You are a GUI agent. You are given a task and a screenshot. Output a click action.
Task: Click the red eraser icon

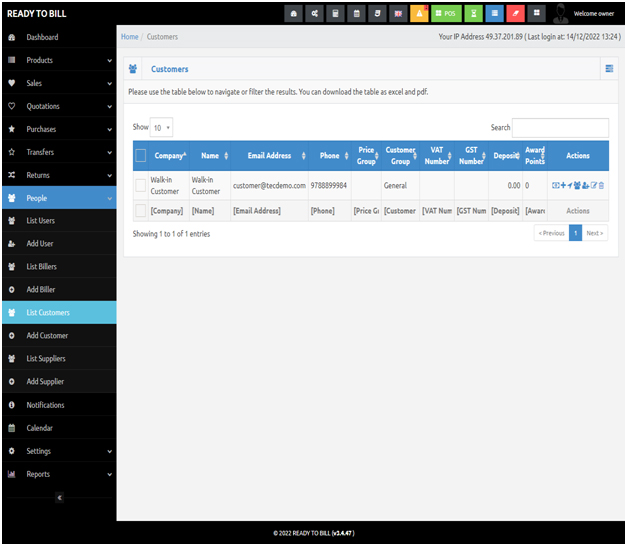click(515, 14)
